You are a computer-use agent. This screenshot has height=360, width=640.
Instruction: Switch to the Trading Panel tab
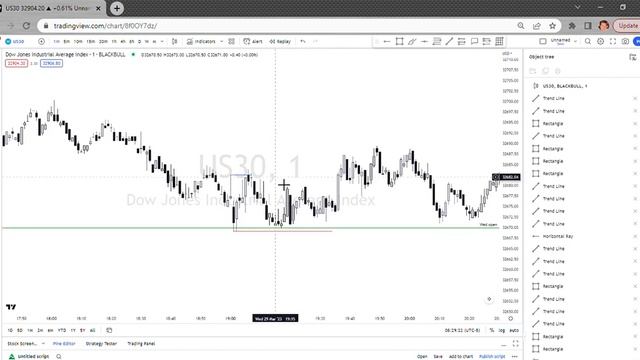click(141, 344)
